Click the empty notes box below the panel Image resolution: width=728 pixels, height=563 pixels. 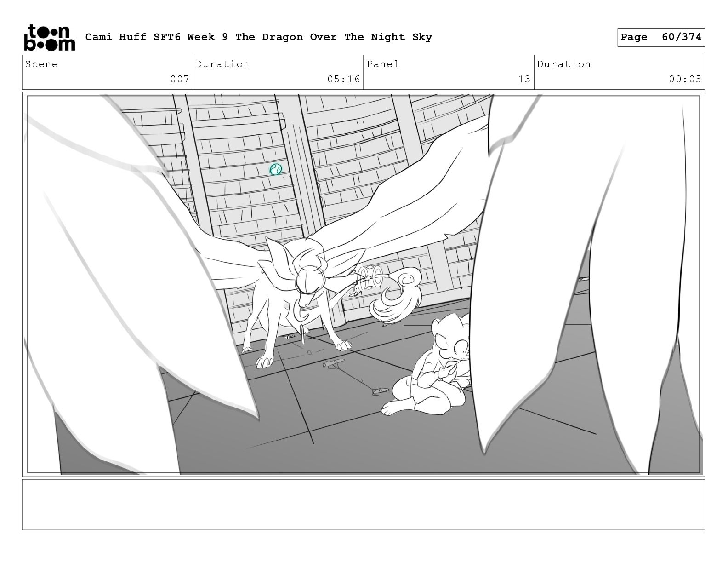pos(364,505)
